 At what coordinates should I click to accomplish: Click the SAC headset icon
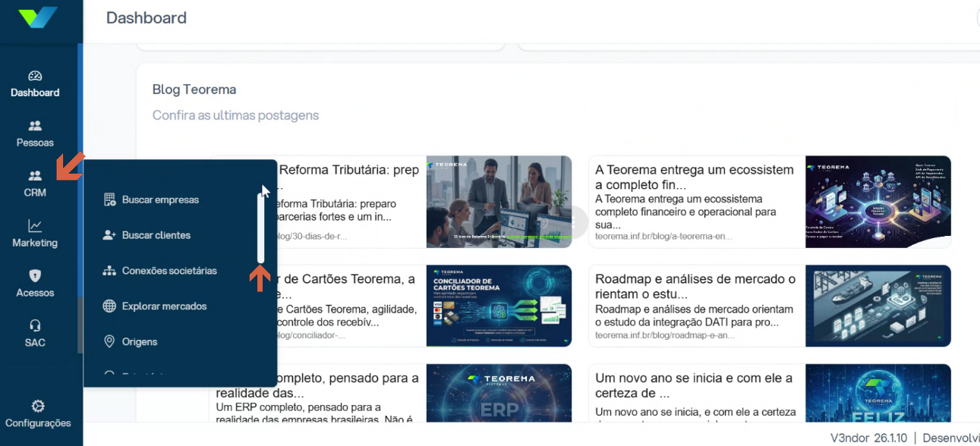(35, 325)
